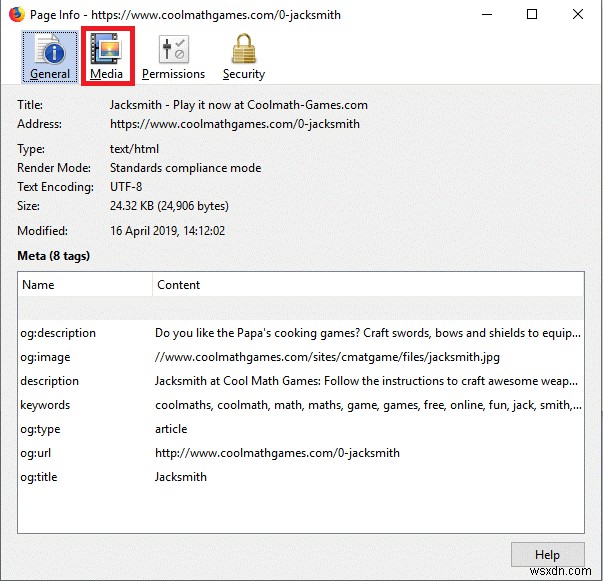Click the page Title value text
The width and height of the screenshot is (603, 581).
(x=239, y=105)
